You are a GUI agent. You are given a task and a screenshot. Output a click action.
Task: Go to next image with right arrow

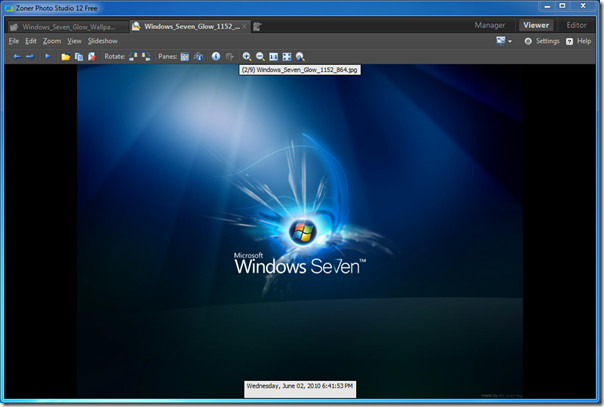point(30,57)
